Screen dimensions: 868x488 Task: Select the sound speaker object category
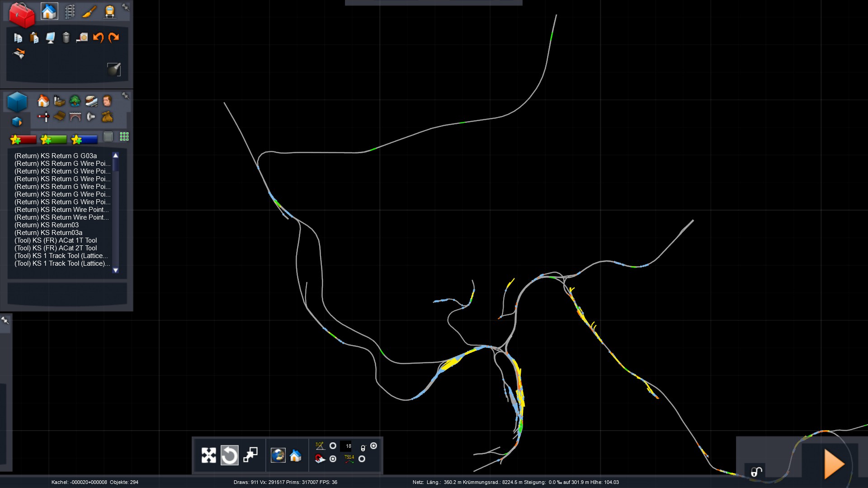tap(91, 117)
